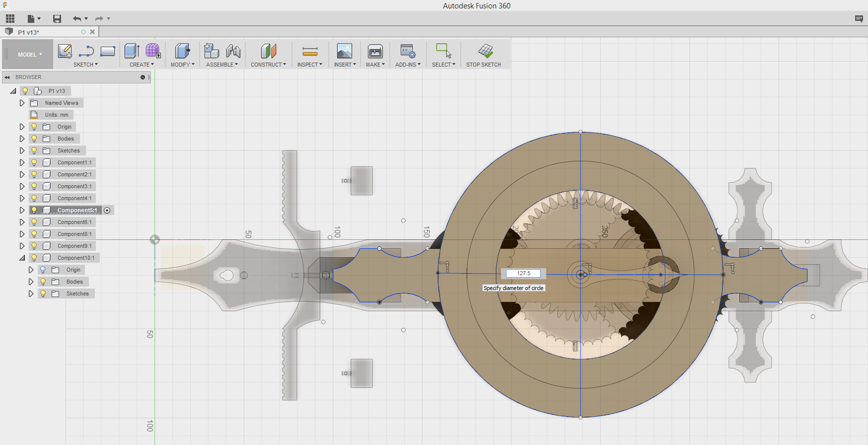868x445 pixels.
Task: Open the CREATE menu
Action: pos(142,65)
